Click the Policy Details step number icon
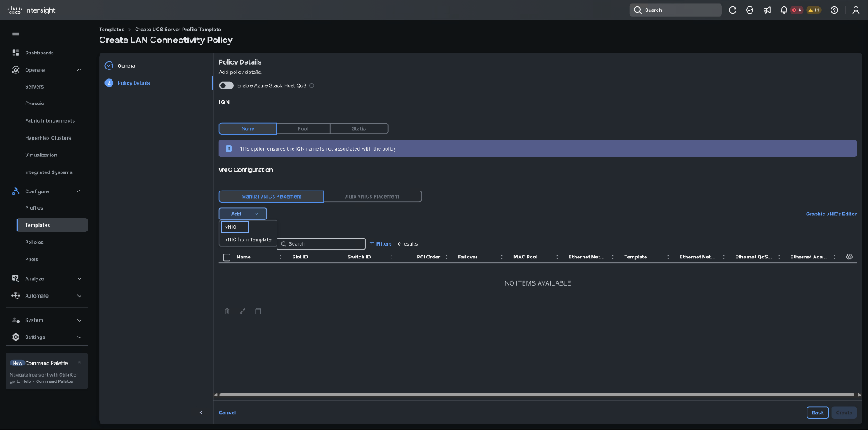 (109, 82)
